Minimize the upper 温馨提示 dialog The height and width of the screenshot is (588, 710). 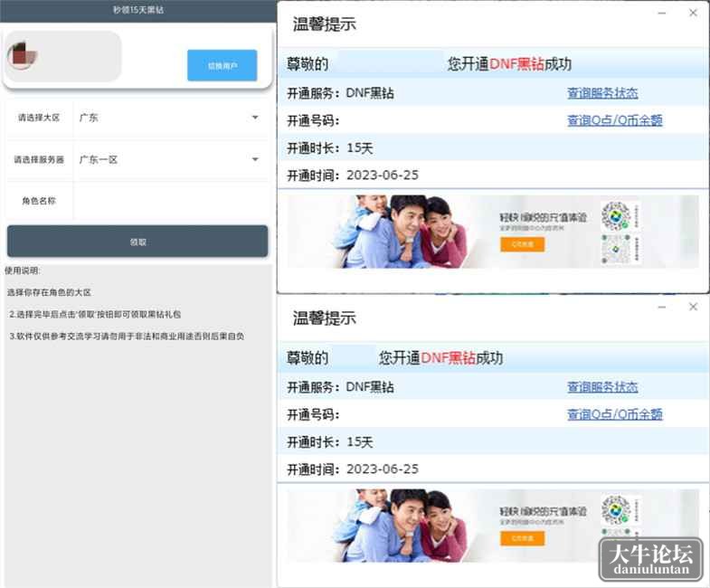(x=661, y=14)
